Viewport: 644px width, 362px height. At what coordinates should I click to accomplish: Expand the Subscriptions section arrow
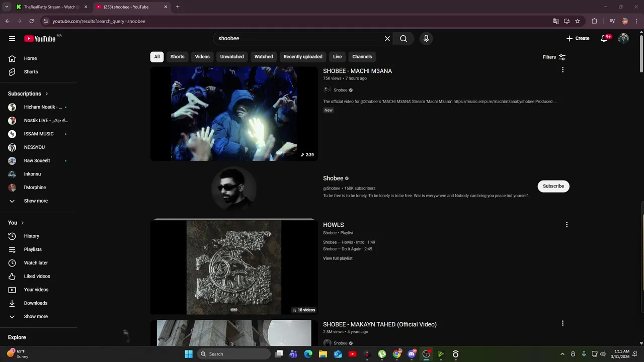[47, 94]
